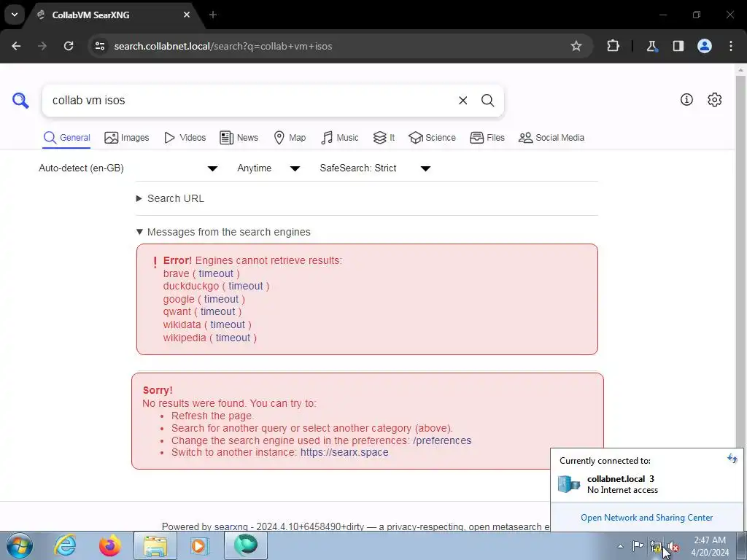Click the SearXNG magnifier logo
This screenshot has height=560, width=747.
[x=20, y=101]
